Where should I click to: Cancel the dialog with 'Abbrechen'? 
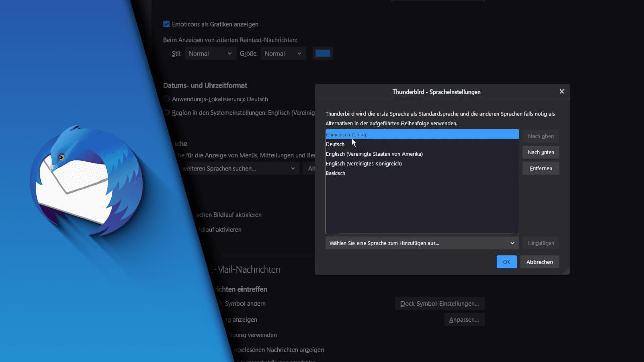pos(540,262)
